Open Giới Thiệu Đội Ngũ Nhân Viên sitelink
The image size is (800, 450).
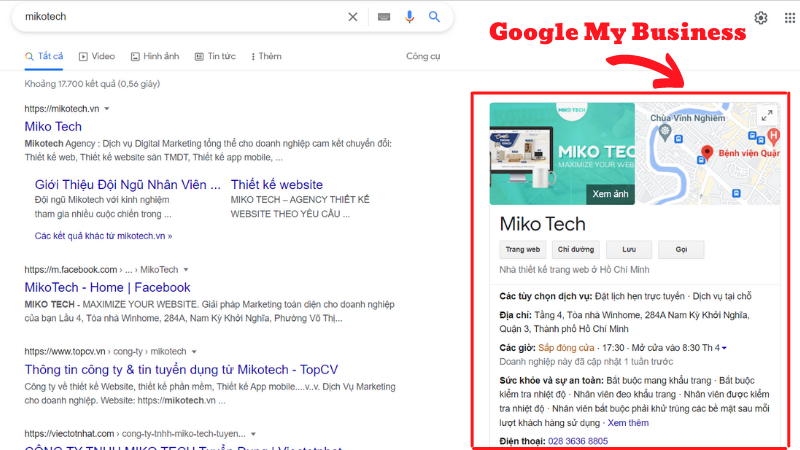[128, 185]
